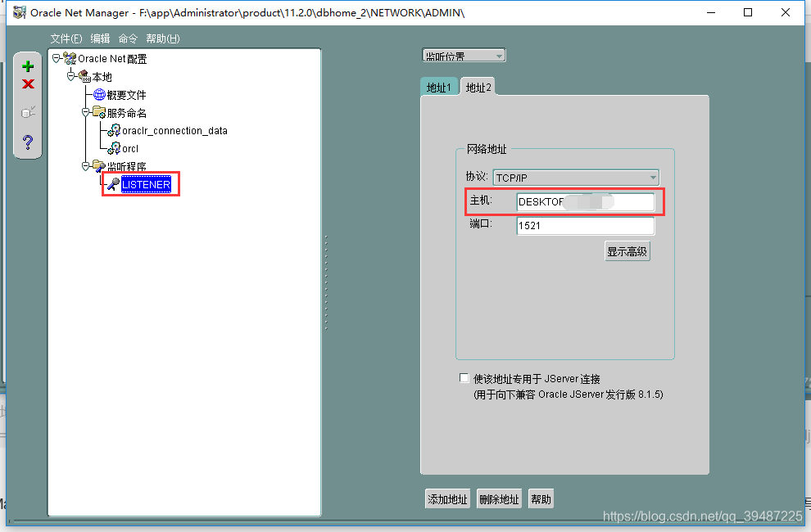811x532 pixels.
Task: Click the orcl service icon
Action: [114, 148]
